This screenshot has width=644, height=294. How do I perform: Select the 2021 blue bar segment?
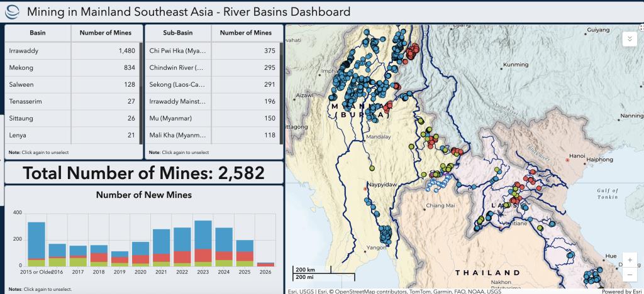(x=162, y=241)
